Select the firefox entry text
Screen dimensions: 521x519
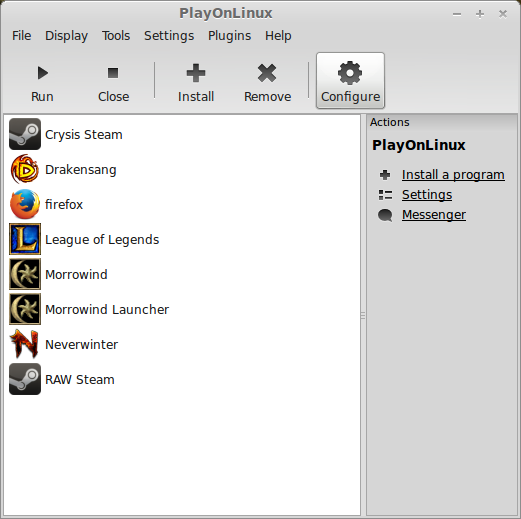tap(64, 204)
